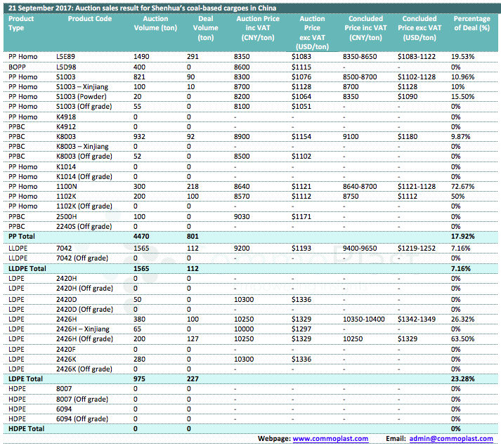Click the '8007 (Off grade)' product code

82,399
